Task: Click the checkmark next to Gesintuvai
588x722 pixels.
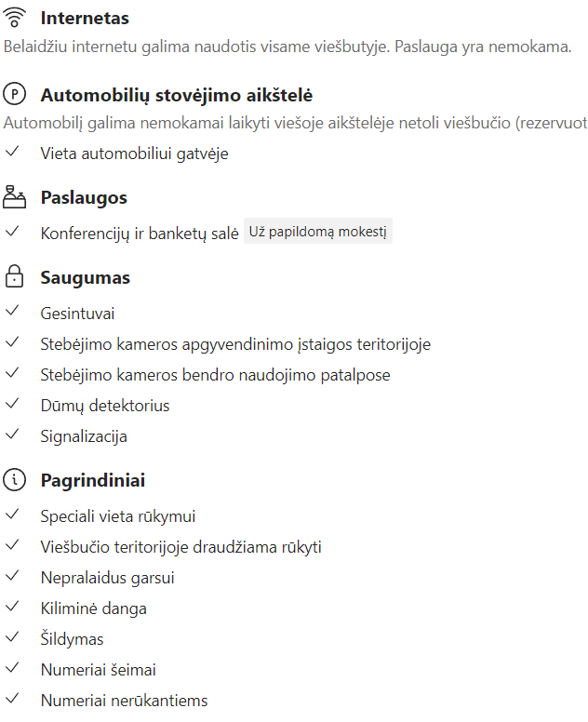Action: pyautogui.click(x=12, y=314)
